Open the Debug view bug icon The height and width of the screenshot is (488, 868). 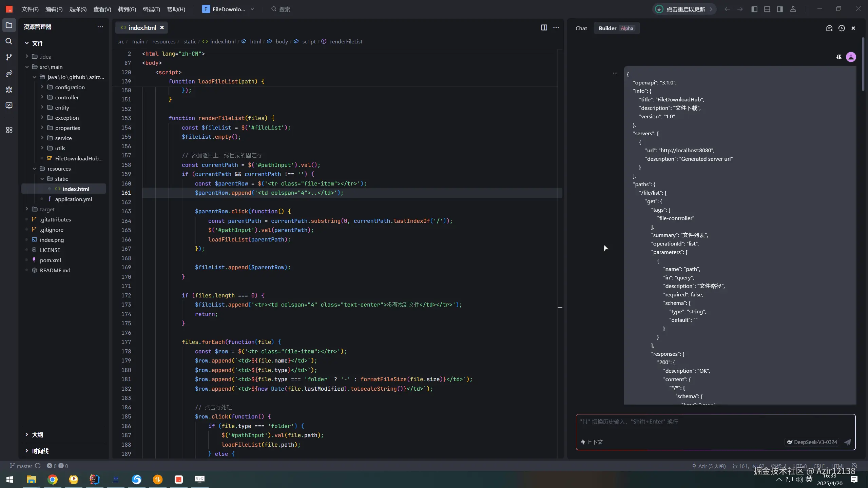click(x=9, y=90)
